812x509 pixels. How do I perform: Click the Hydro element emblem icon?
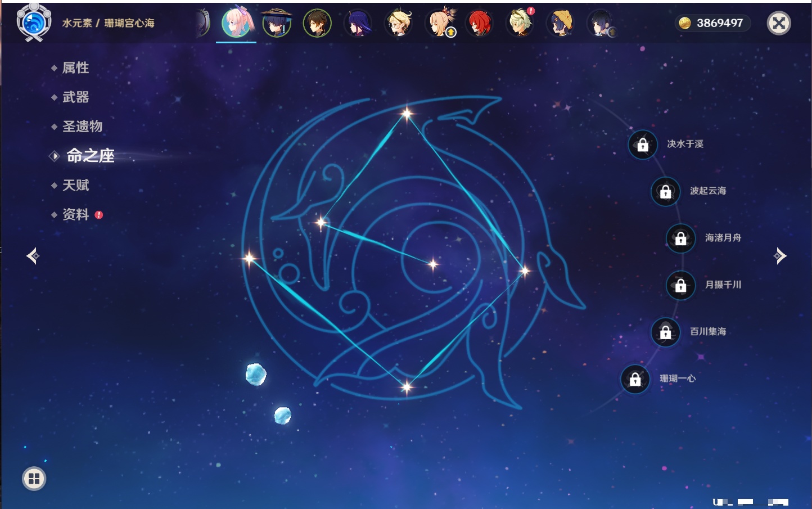(x=34, y=22)
